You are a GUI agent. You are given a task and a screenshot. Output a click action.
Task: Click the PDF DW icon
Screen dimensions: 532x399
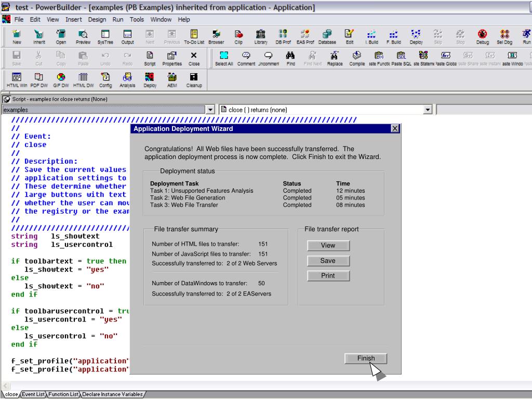coord(39,80)
